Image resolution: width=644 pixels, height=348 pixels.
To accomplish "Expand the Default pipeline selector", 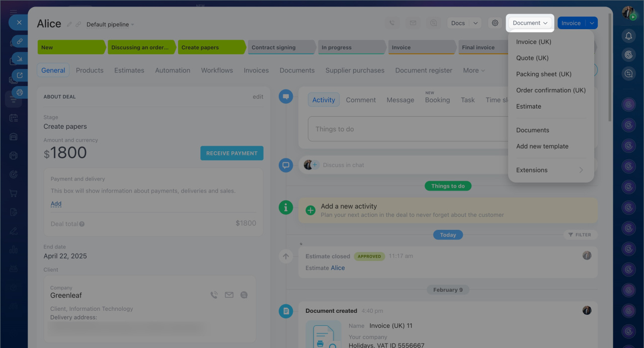I will click(x=110, y=25).
